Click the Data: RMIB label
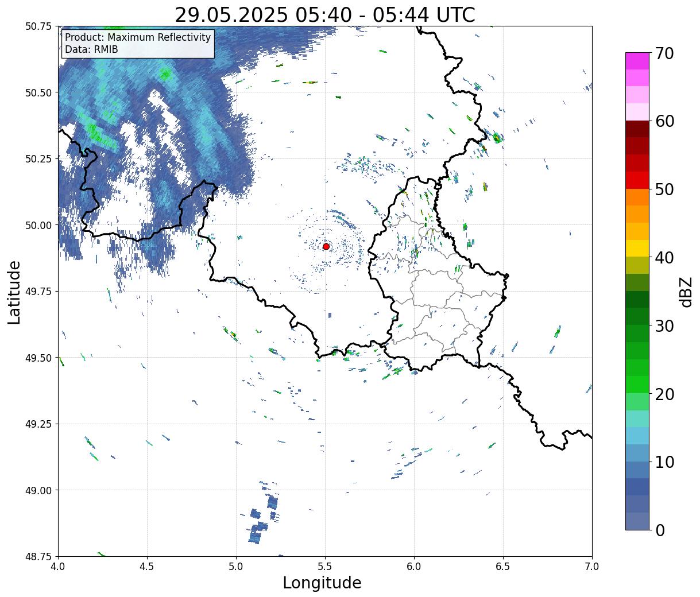 tap(91, 49)
